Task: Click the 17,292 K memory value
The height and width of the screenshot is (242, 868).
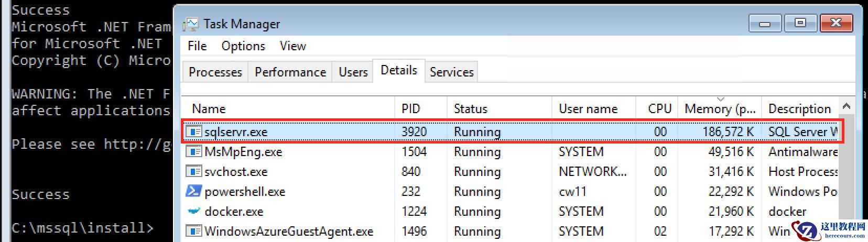Action: pos(731,232)
